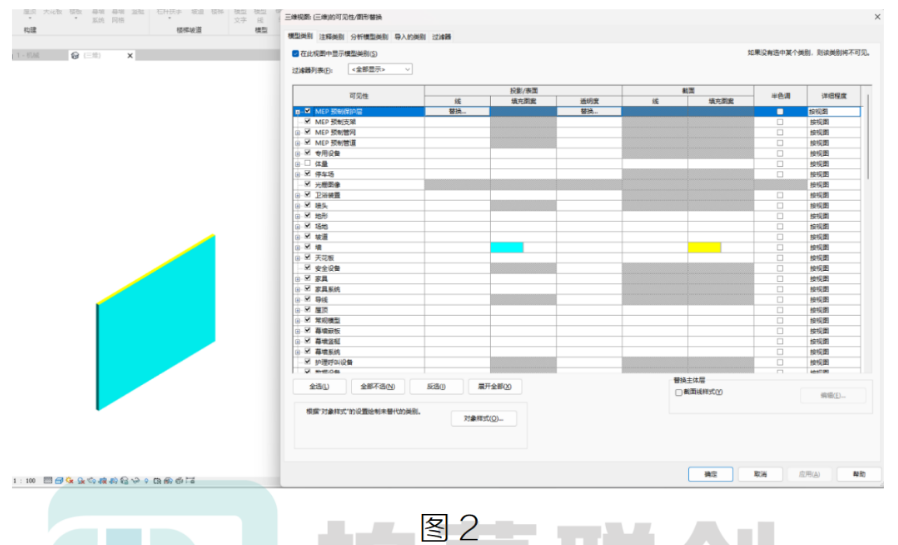Expand the selected MEP 预制保护层 node
Image resolution: width=898 pixels, height=545 pixels.
(x=297, y=112)
